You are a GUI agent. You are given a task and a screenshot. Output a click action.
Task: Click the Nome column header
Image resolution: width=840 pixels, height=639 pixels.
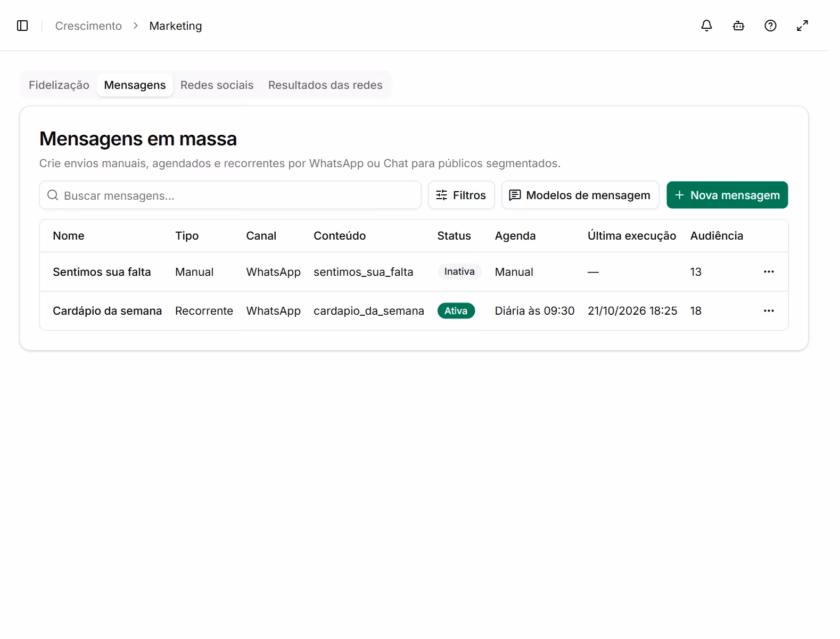69,236
